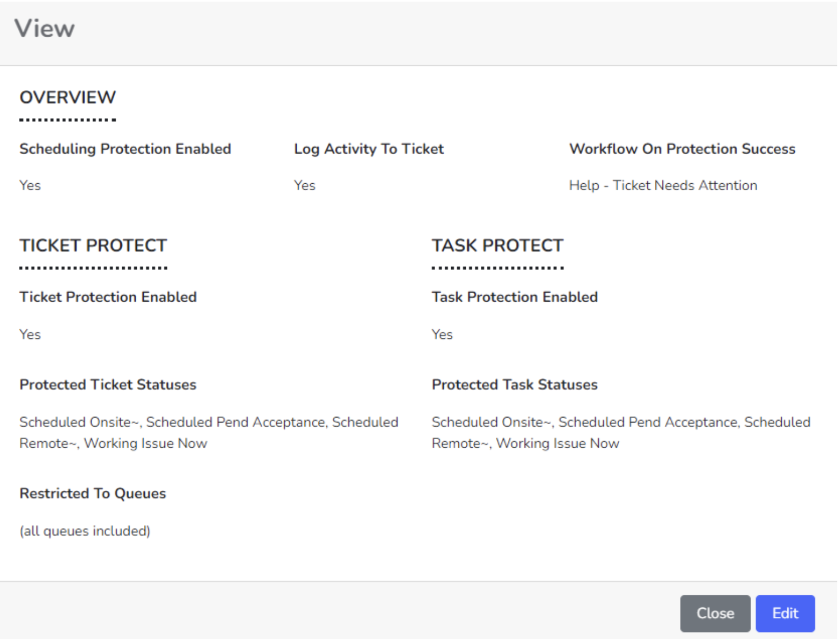Click the Ticket Protection Enabled label

(108, 297)
